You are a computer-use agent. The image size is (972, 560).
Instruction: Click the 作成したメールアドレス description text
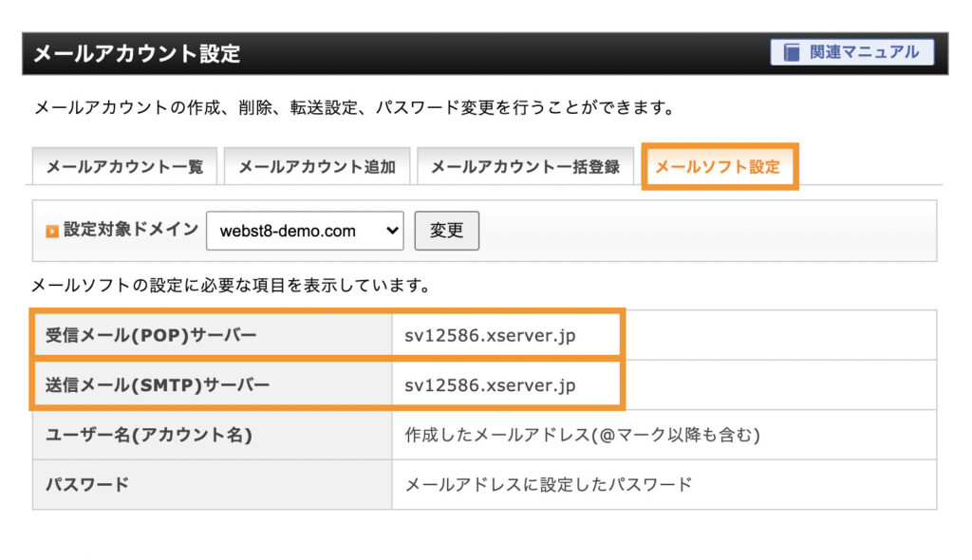583,435
